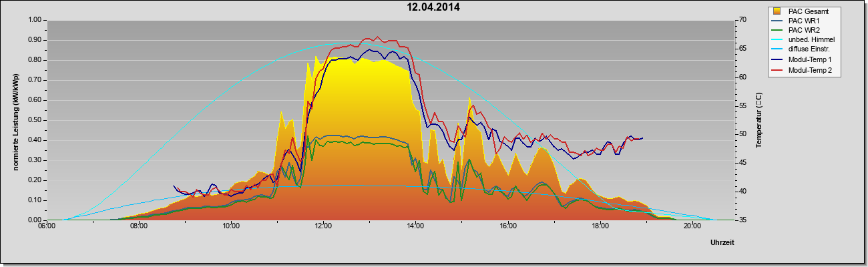868x267 pixels.
Task: Select the 06:00 time axis tick label
Action: click(46, 226)
